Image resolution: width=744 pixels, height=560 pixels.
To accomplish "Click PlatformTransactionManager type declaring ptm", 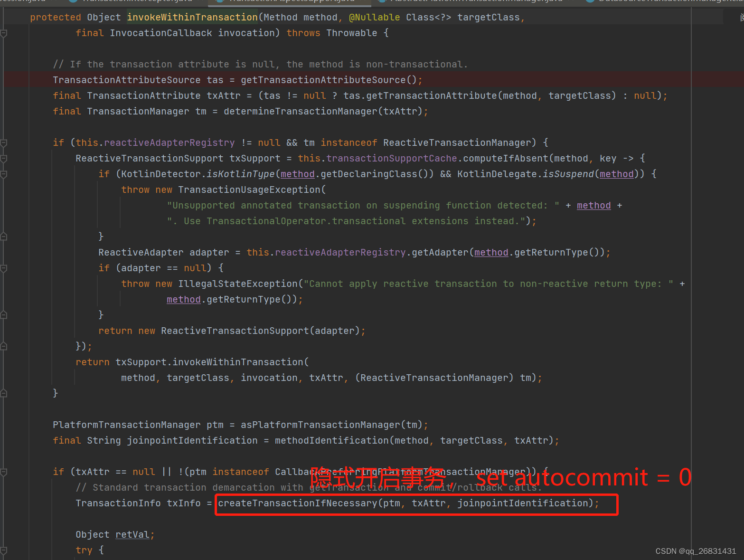I will point(127,425).
